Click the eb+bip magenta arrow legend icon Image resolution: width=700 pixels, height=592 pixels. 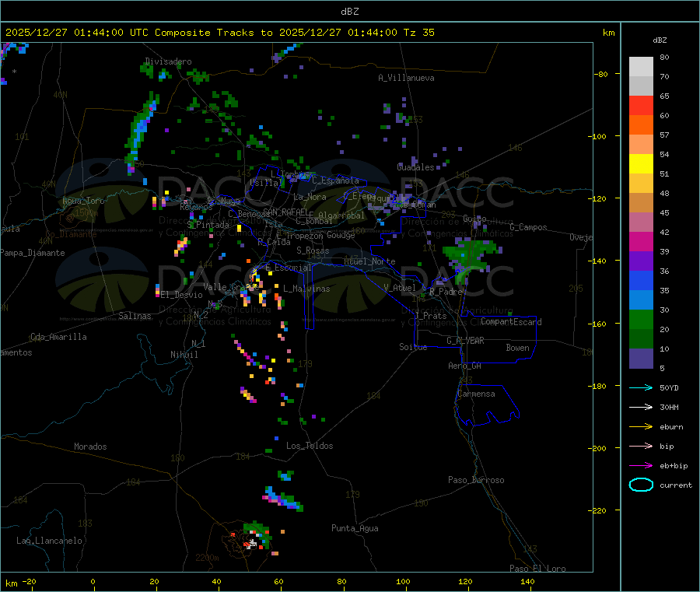pyautogui.click(x=641, y=466)
